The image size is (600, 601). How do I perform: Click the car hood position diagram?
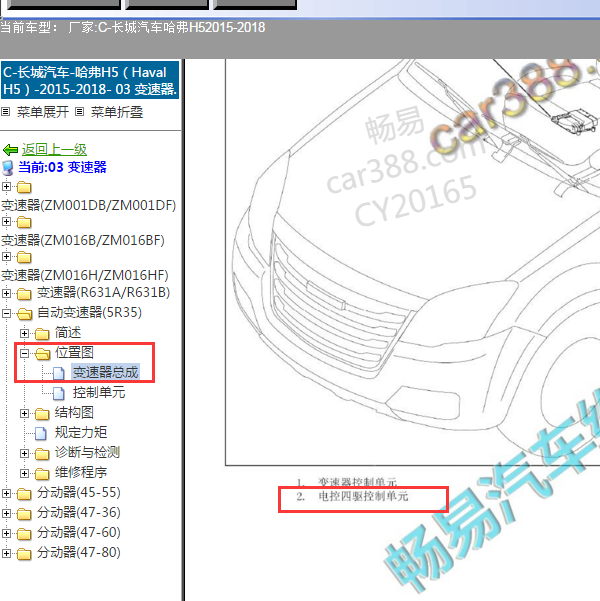(x=413, y=262)
